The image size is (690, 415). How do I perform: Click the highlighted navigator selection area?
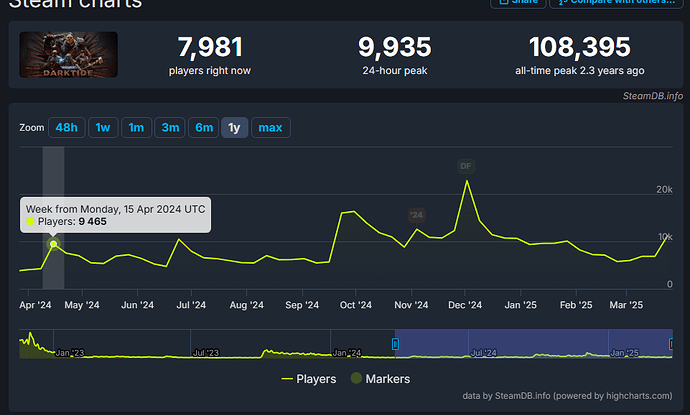[x=534, y=344]
